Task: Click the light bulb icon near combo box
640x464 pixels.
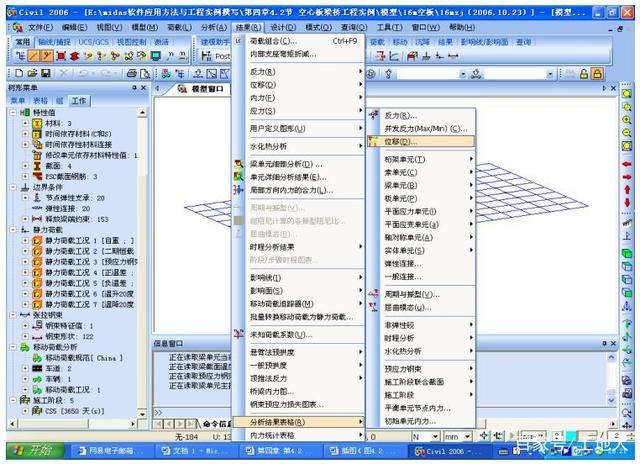Action: [x=388, y=73]
